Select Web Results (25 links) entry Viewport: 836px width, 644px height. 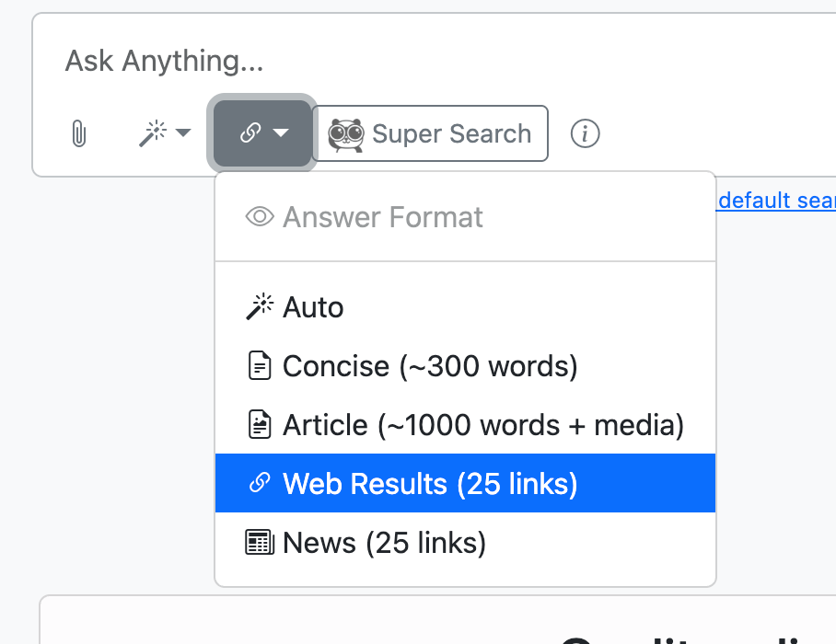[x=430, y=484]
